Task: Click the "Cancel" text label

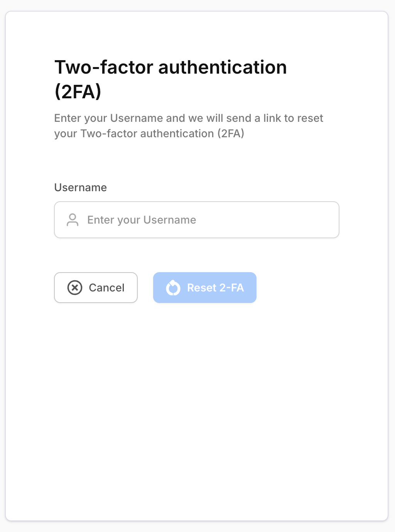Action: click(106, 288)
